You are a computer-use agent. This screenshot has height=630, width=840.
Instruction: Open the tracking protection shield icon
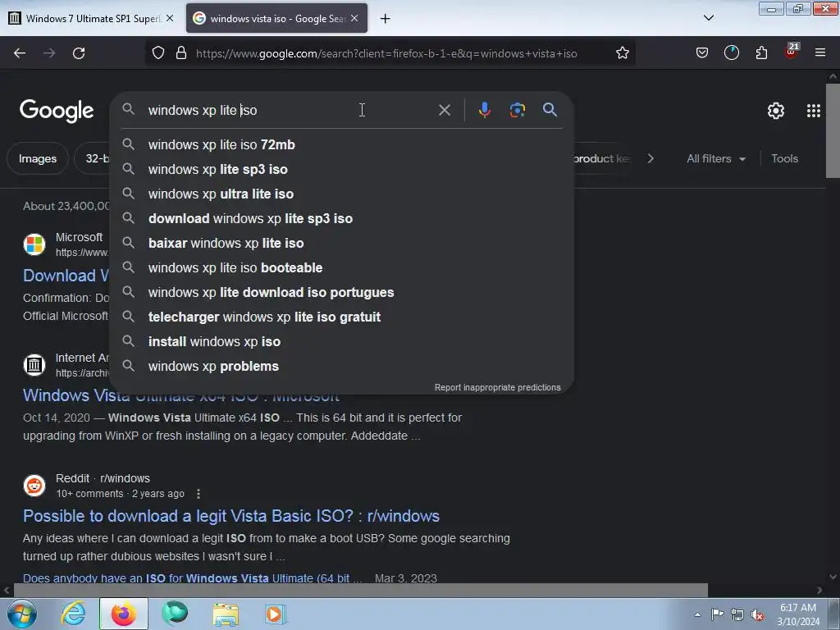pos(158,53)
